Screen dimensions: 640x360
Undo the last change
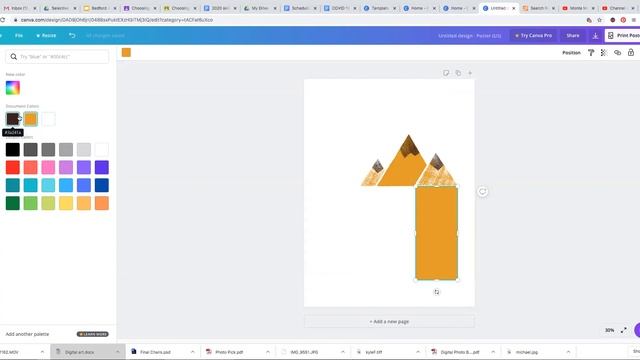[72, 36]
